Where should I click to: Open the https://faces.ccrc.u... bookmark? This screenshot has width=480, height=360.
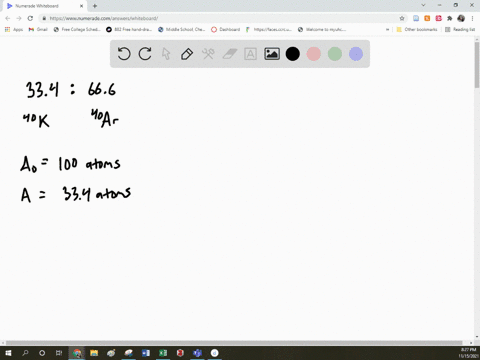pyautogui.click(x=269, y=29)
